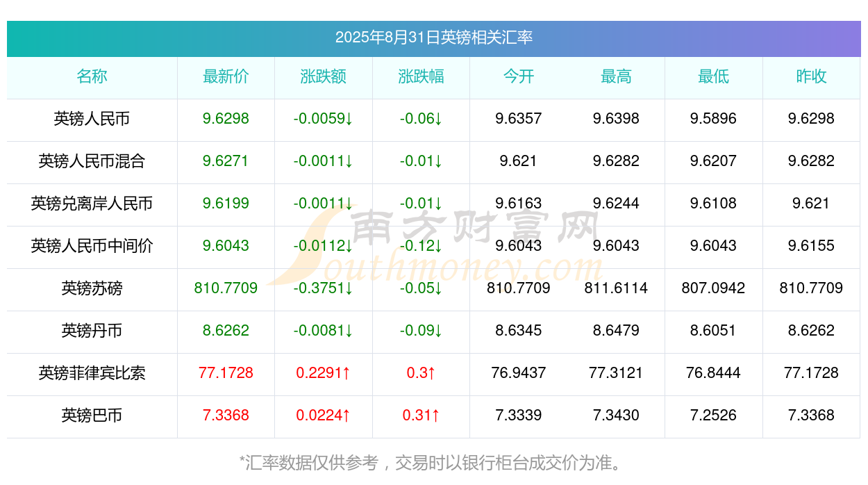
Task: Click the 最新价 column header
Action: (x=226, y=76)
